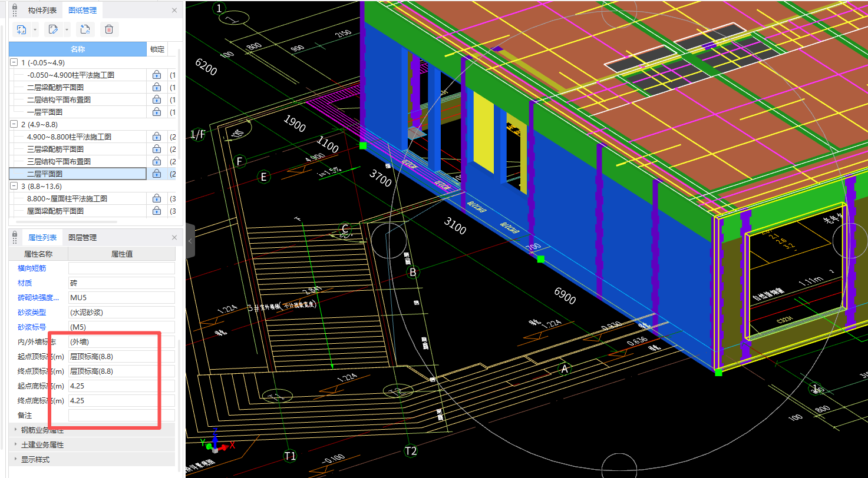The width and height of the screenshot is (868, 478).
Task: Toggle lock for 二层梁配筋平面图
Action: 157,87
